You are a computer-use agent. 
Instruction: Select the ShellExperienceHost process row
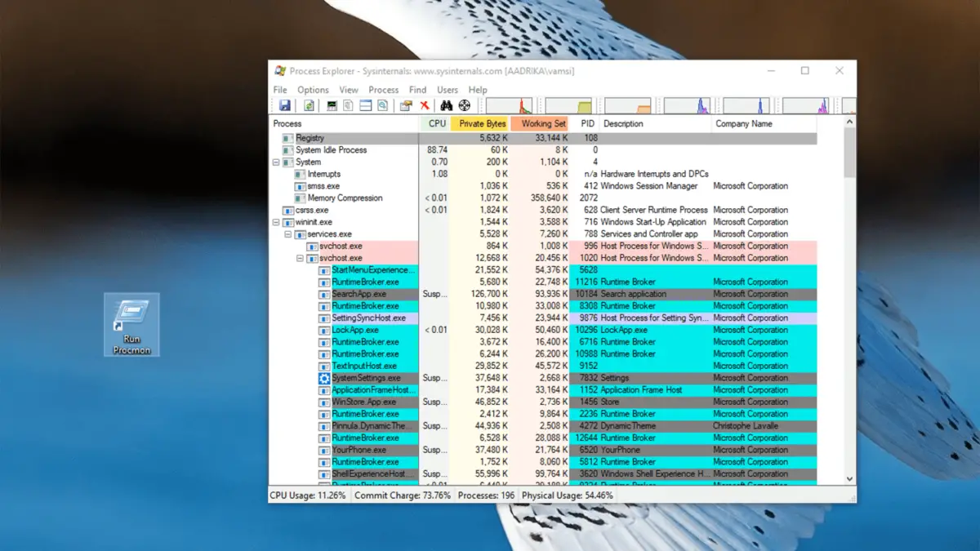click(x=543, y=473)
